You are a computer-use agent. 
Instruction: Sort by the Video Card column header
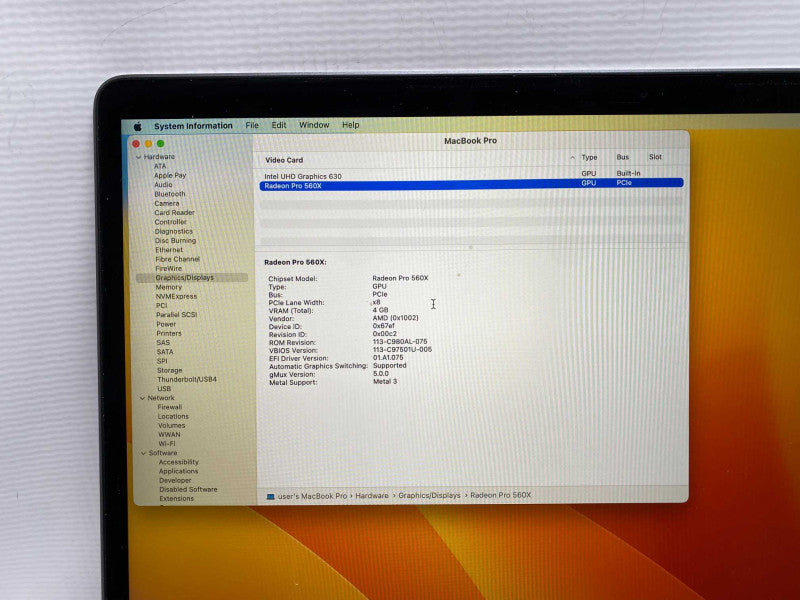click(284, 160)
